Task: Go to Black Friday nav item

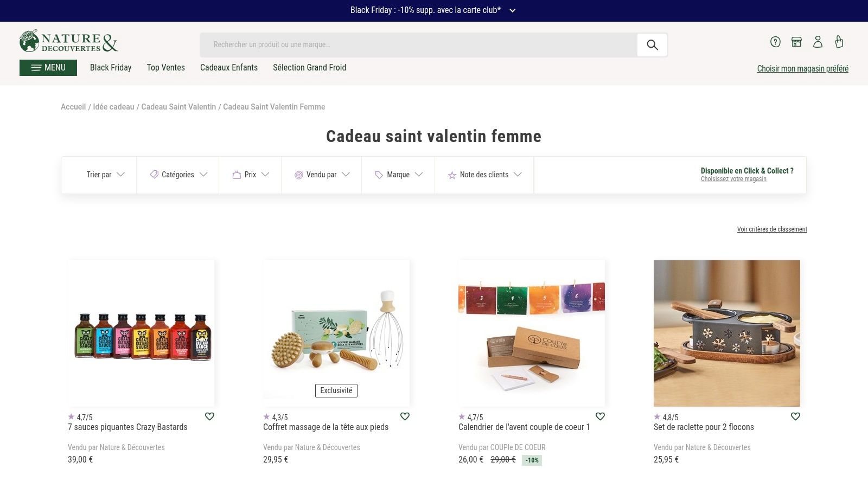Action: point(111,68)
